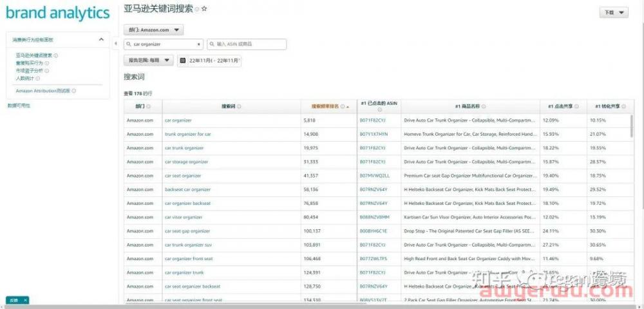The image size is (644, 309).
Task: Click info icon in 搜索词 column header
Action: click(239, 106)
